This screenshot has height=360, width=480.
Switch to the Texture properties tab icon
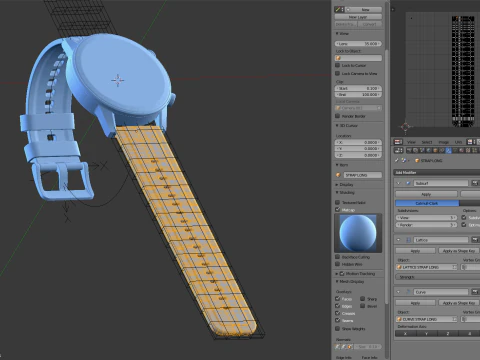pyautogui.click(x=469, y=151)
